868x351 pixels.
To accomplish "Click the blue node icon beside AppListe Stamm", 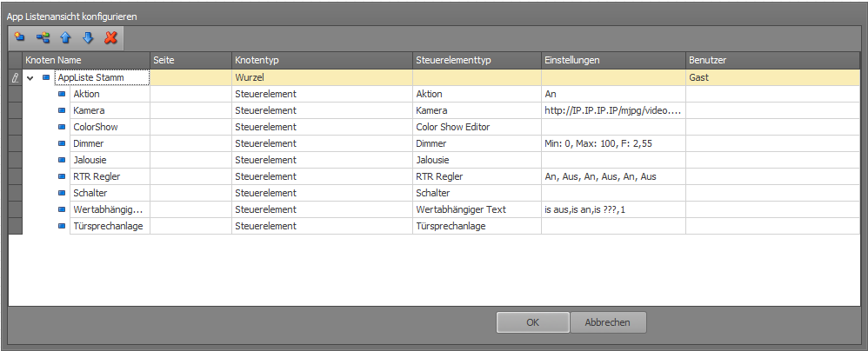I will 46,78.
